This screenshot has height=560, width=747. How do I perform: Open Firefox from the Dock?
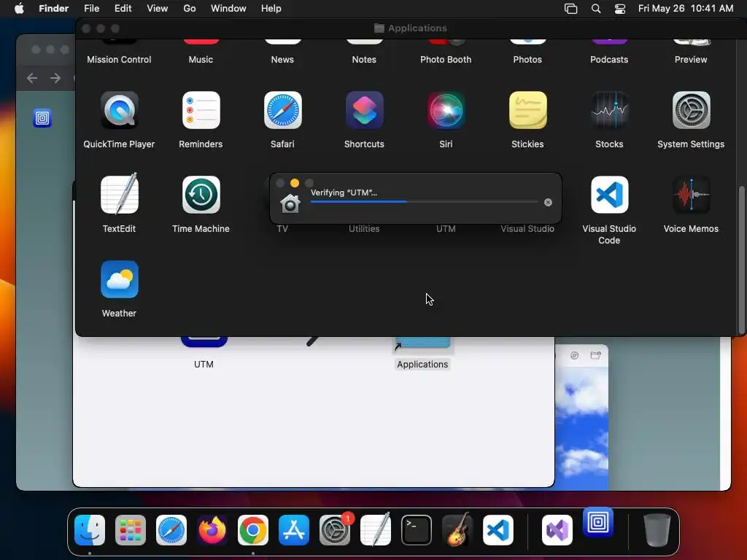[x=212, y=530]
